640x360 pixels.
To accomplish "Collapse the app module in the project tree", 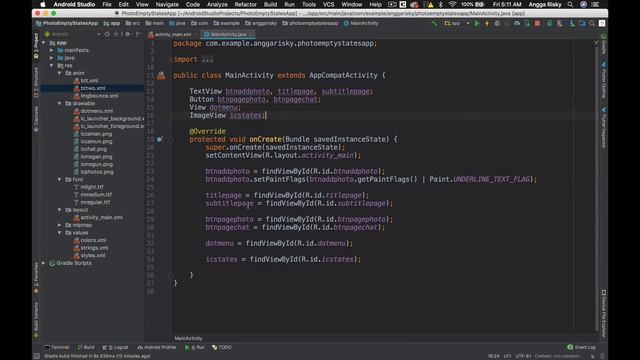I will pos(44,42).
